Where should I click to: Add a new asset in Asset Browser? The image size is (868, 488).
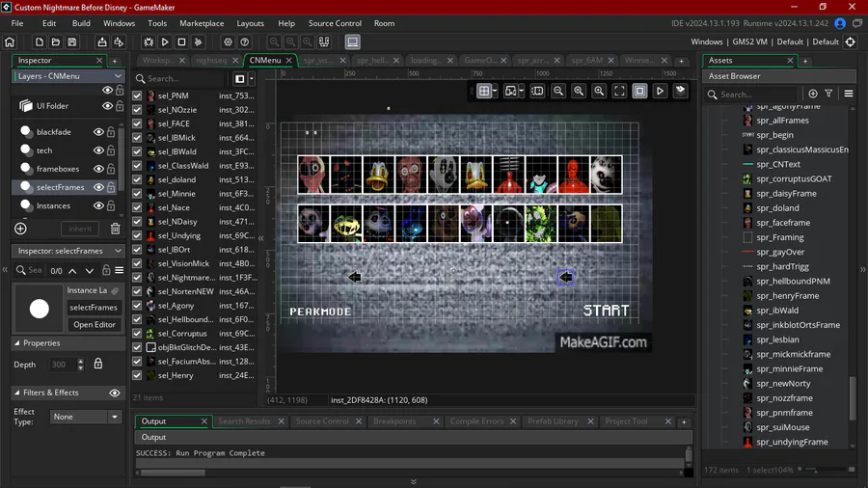(x=813, y=95)
